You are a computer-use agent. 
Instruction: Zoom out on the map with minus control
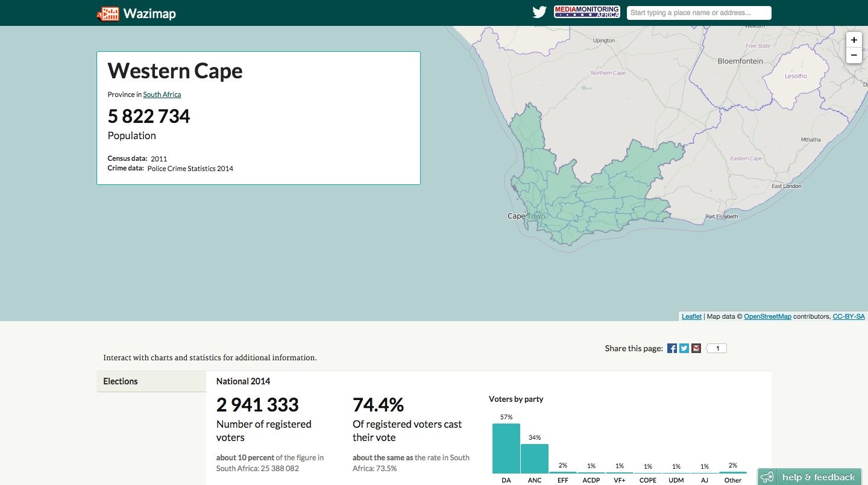tap(854, 55)
